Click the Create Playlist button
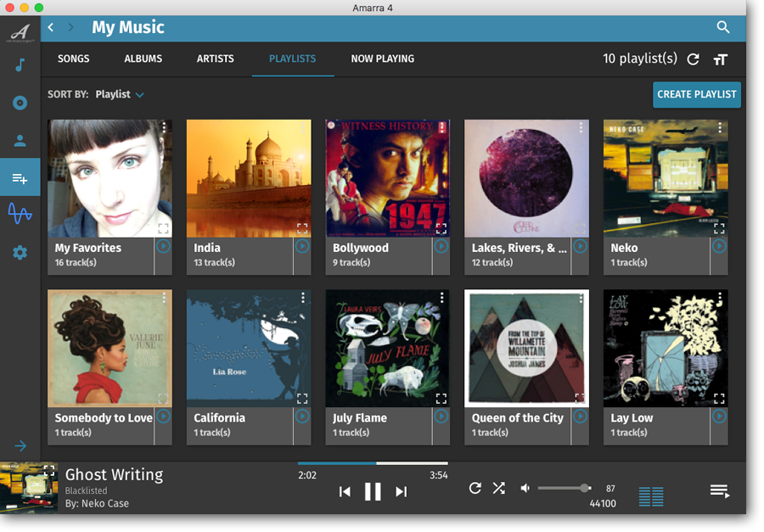Viewport: 764px width, 532px height. [x=697, y=94]
